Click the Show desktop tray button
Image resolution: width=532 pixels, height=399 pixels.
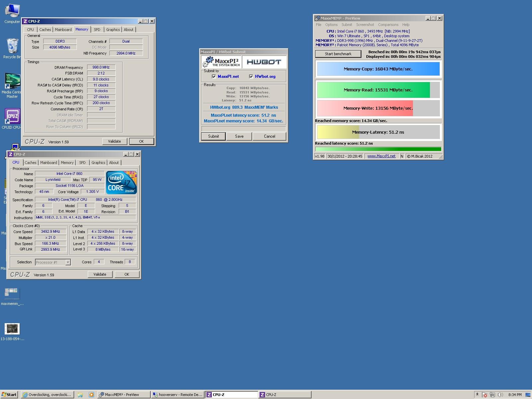click(x=528, y=395)
